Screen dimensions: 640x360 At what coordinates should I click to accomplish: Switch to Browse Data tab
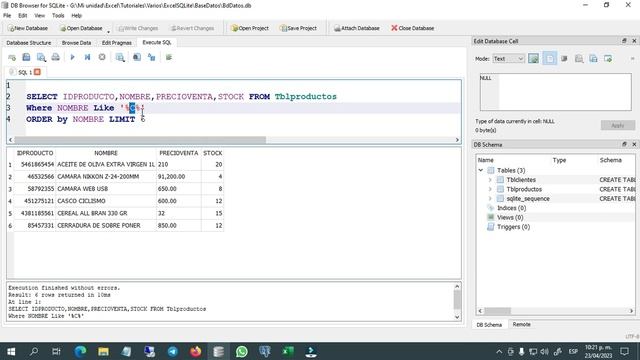pyautogui.click(x=76, y=42)
